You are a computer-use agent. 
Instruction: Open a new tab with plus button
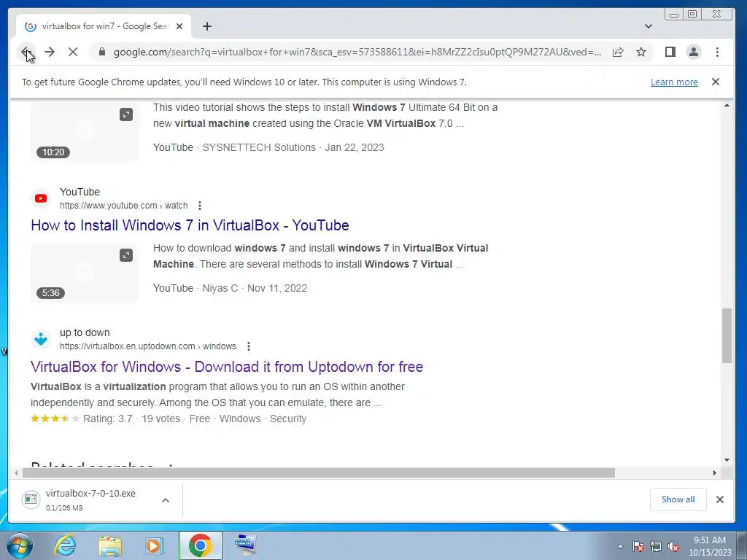click(x=206, y=26)
